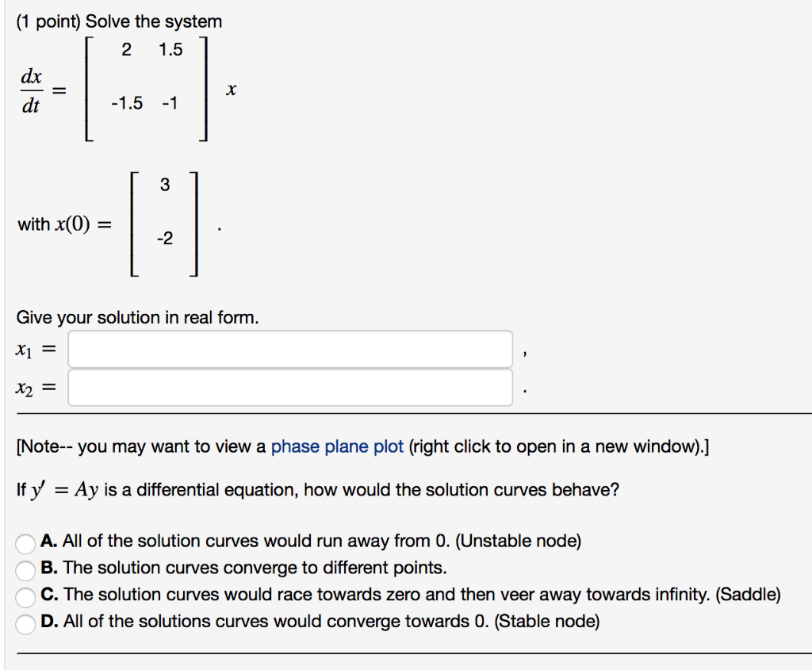Click the matrix entry -1 in the coefficient matrix
The height and width of the screenshot is (670, 812).
click(x=170, y=103)
